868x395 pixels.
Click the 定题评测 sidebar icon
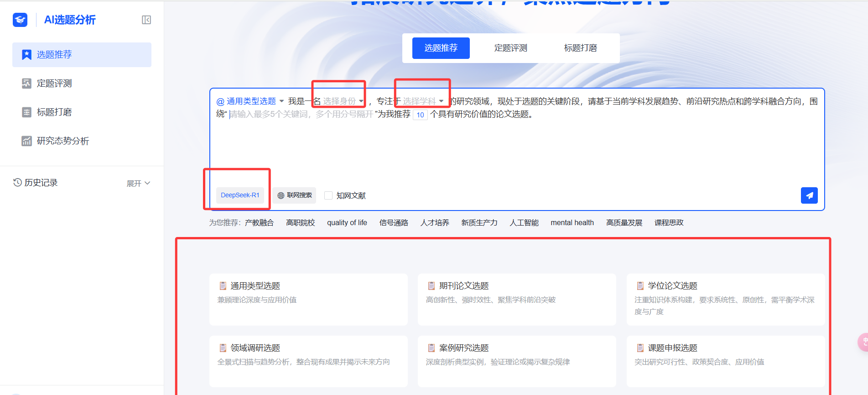point(27,83)
